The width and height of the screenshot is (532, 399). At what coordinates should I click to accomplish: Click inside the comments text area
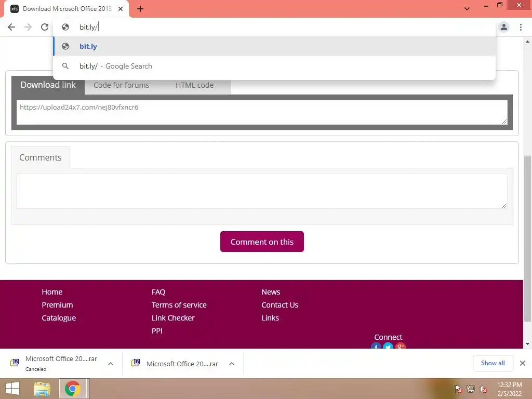pos(262,191)
